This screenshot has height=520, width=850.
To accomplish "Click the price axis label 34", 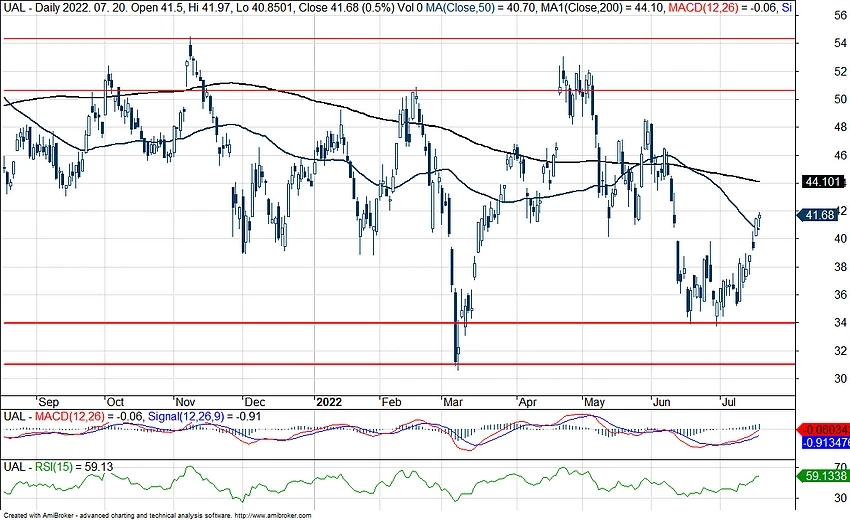I will pyautogui.click(x=841, y=323).
